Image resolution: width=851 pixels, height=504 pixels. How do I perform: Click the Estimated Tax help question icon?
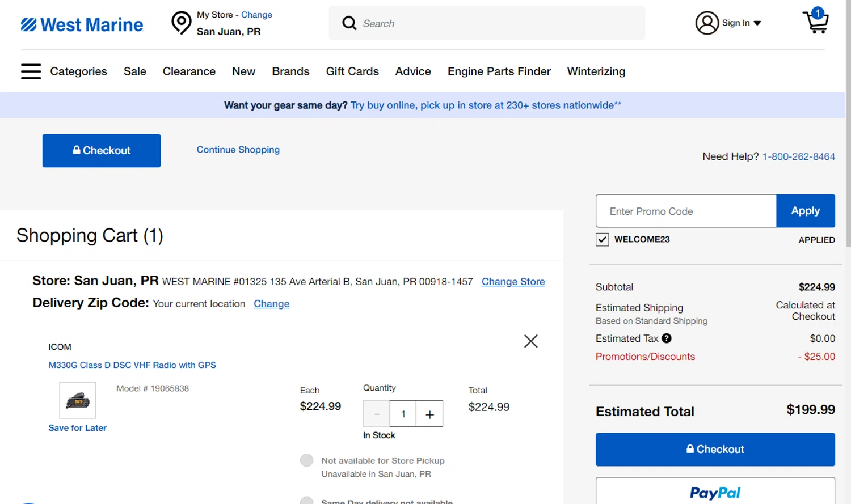coord(667,338)
